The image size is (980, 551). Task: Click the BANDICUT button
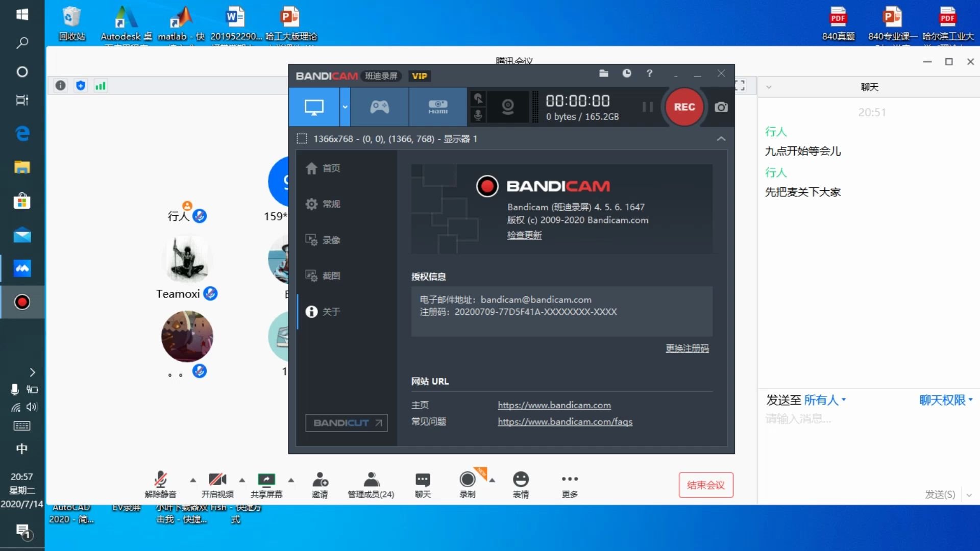coord(346,423)
